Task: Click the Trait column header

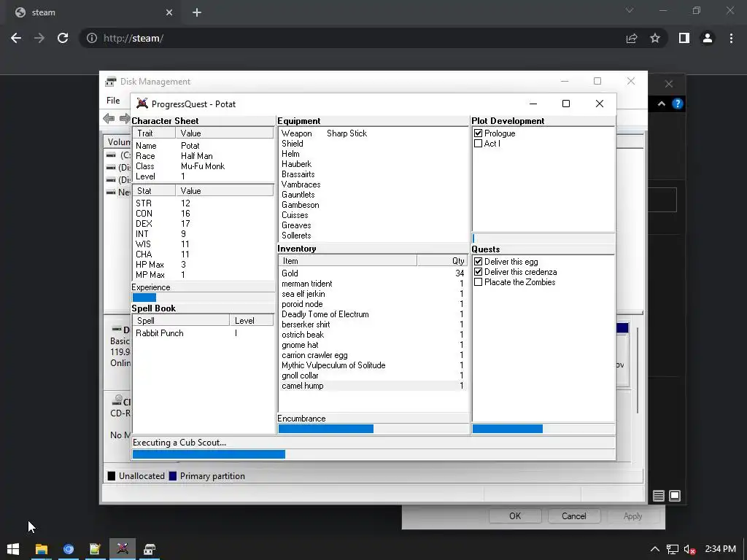Action: click(154, 133)
